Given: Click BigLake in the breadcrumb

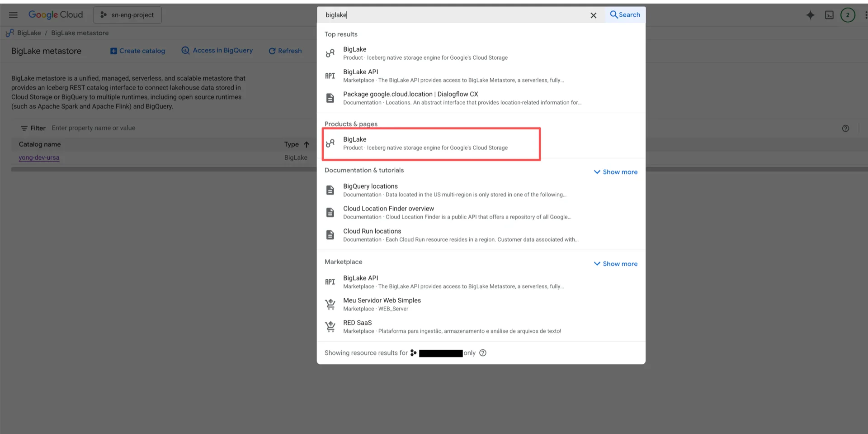Looking at the screenshot, I should pyautogui.click(x=29, y=33).
